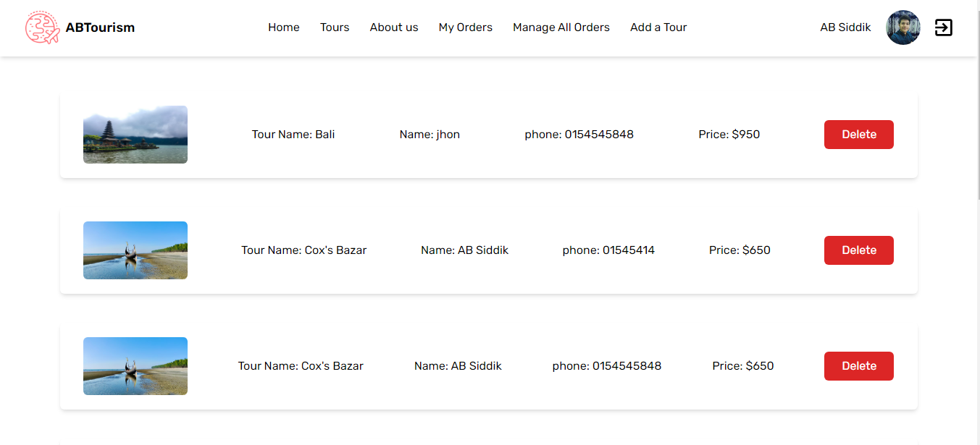
Task: Click the AB Siddik username in header
Action: coord(845,27)
